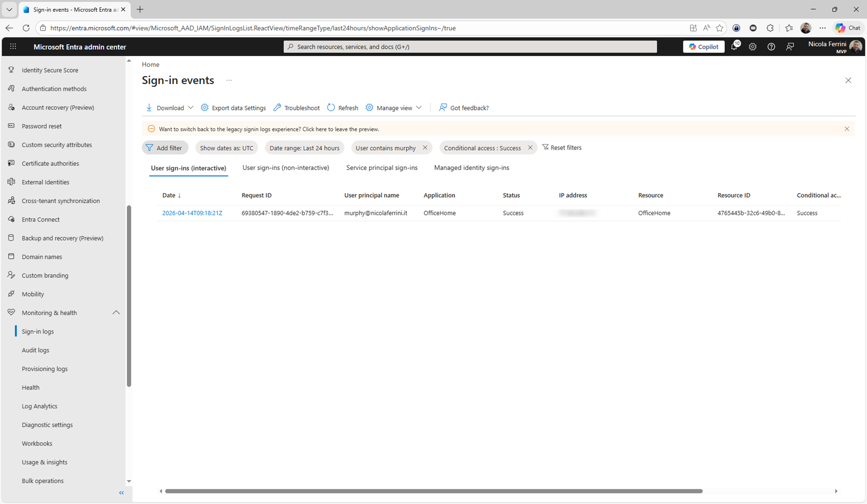Click the Troubleshoot toolbar button

[x=297, y=108]
